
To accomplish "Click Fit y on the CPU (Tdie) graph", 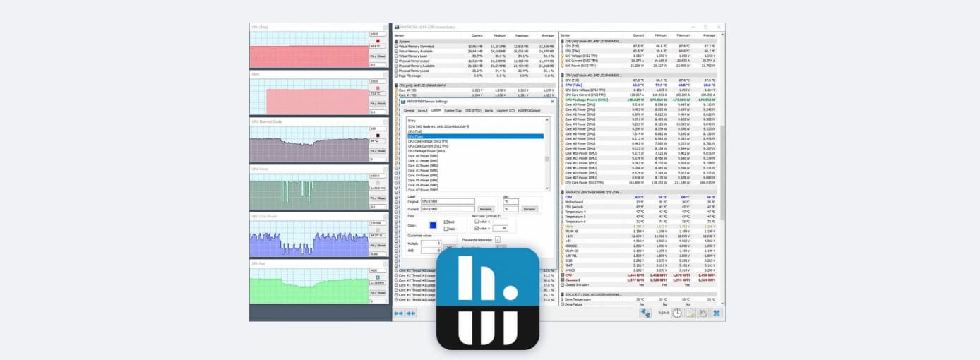I will coord(373,56).
